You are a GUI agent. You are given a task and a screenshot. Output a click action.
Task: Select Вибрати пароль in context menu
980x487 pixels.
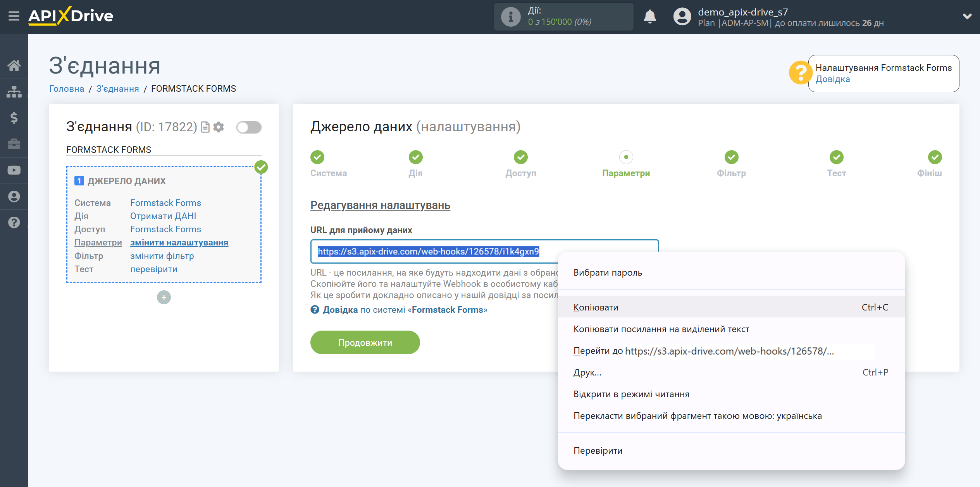coord(731,273)
